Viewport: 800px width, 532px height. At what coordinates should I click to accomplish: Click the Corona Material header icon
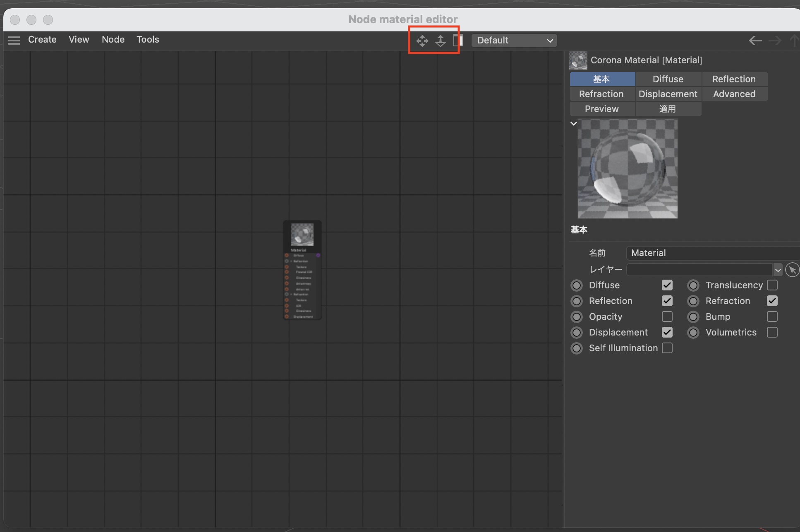[x=578, y=60]
